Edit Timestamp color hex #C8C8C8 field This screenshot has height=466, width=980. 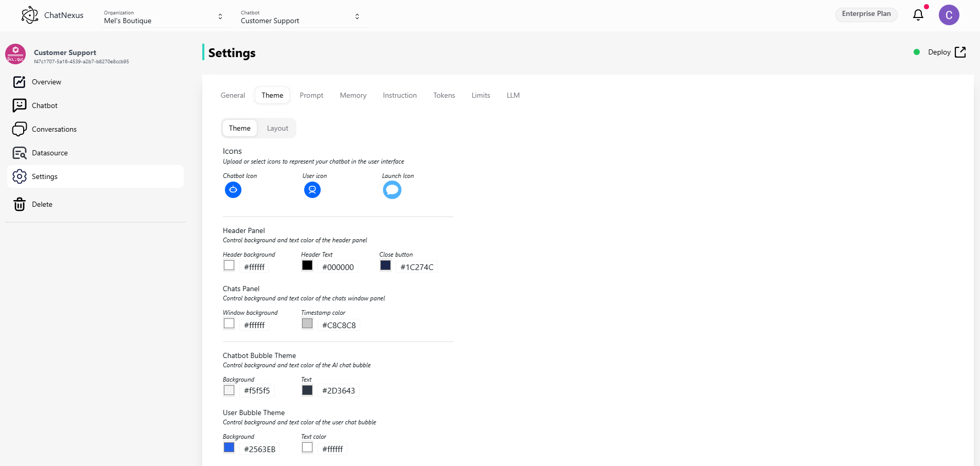coord(339,325)
